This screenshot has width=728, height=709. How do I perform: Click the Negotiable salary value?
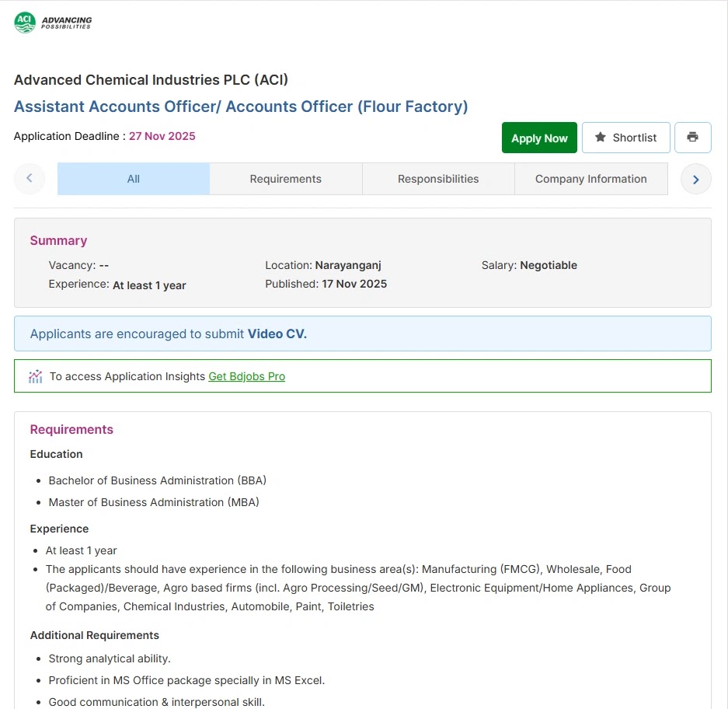[548, 265]
